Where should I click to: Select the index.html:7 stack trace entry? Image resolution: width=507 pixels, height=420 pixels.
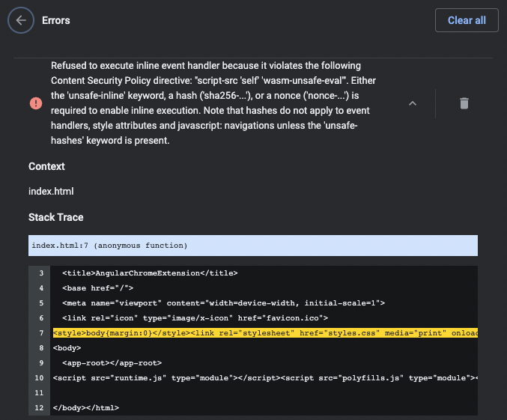253,246
